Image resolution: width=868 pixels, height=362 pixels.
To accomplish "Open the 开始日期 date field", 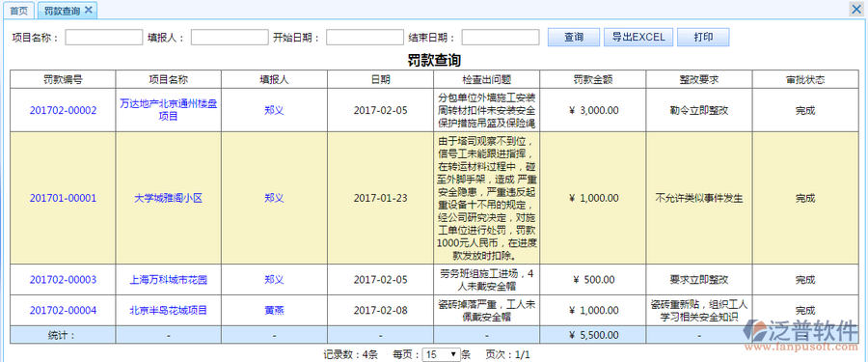I will [x=365, y=37].
